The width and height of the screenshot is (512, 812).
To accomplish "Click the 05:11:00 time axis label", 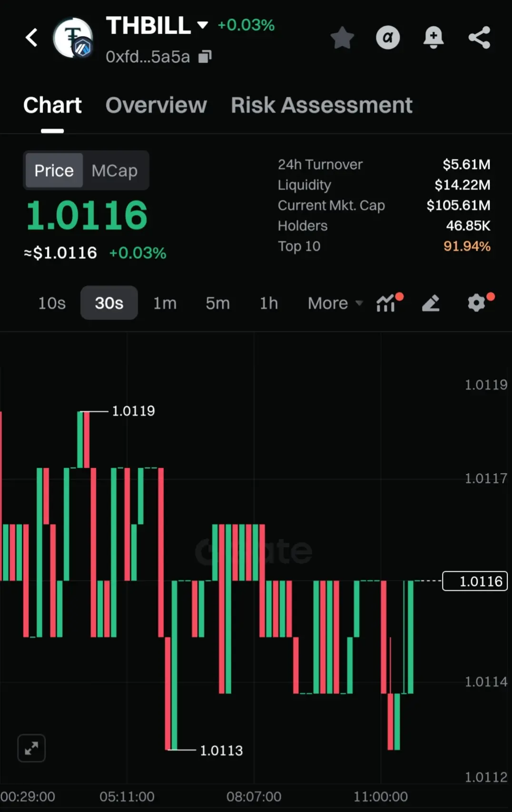I will click(x=127, y=796).
